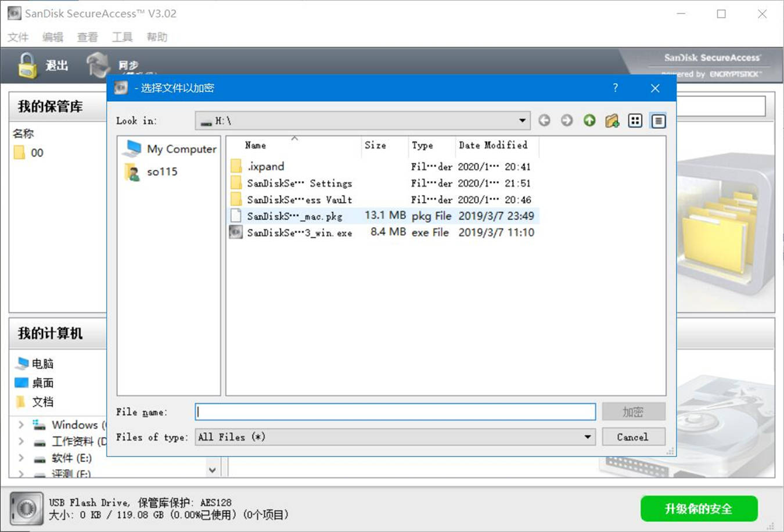Select 桌面 in my computer panel
The image size is (784, 532).
click(x=35, y=383)
